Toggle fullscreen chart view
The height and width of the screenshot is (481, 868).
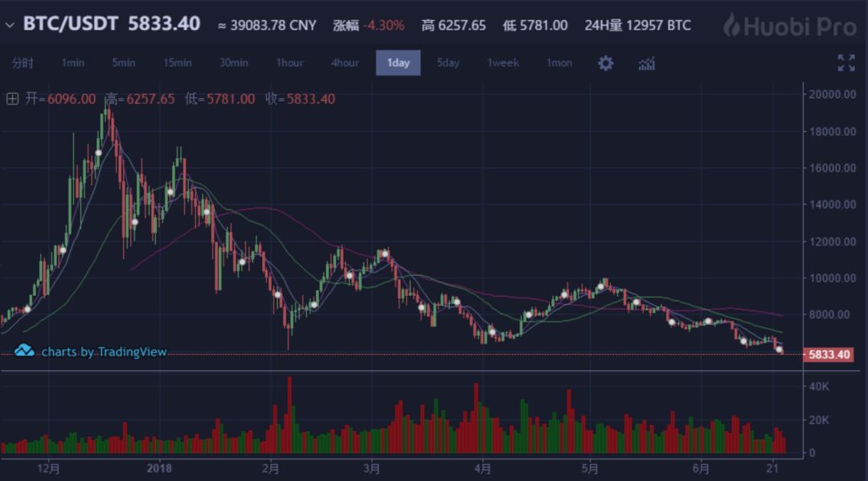pyautogui.click(x=845, y=63)
